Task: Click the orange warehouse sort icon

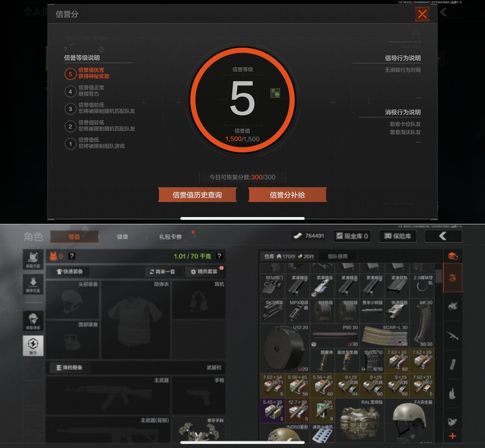Action: pyautogui.click(x=453, y=256)
